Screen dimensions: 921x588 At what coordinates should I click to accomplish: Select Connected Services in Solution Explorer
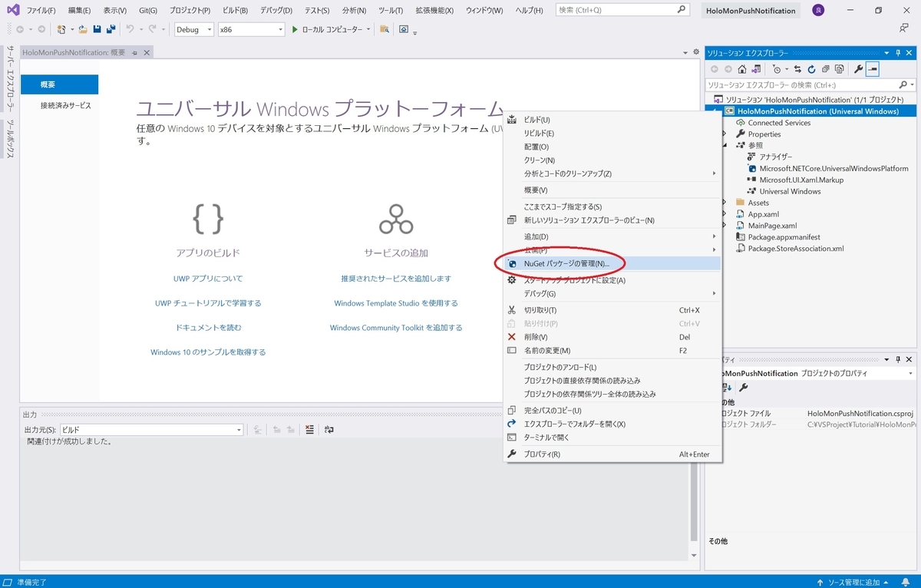(779, 123)
